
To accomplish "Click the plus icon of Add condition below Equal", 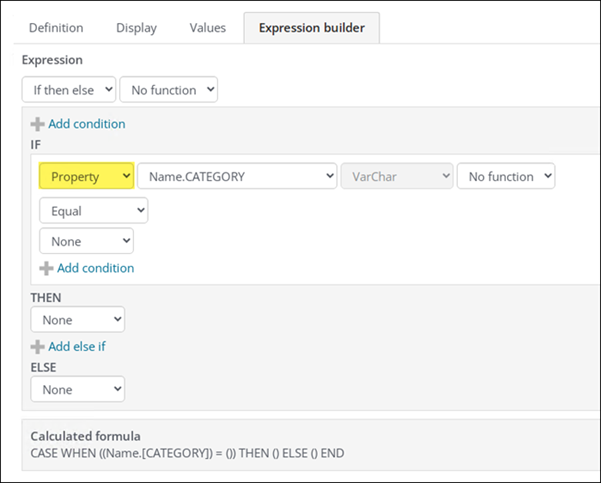I will (46, 268).
